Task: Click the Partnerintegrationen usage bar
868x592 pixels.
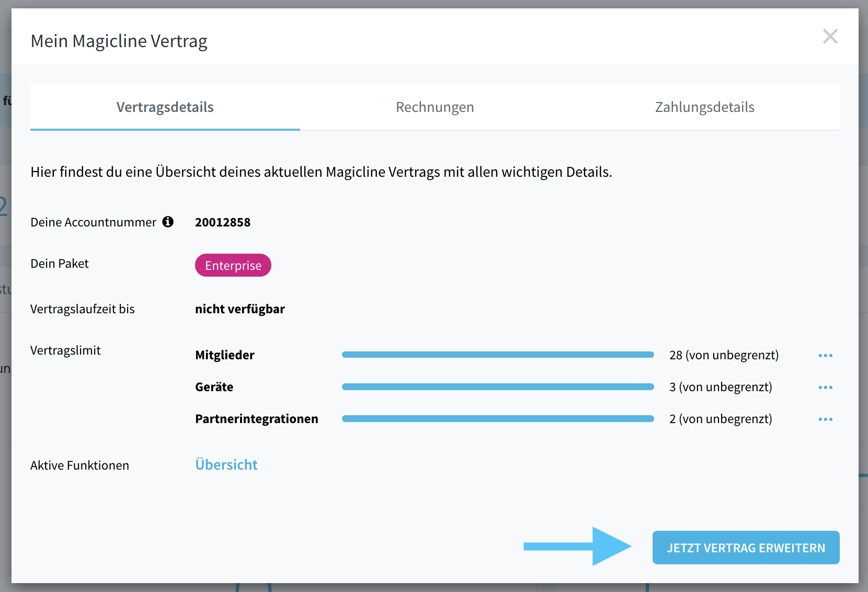Action: click(x=498, y=418)
